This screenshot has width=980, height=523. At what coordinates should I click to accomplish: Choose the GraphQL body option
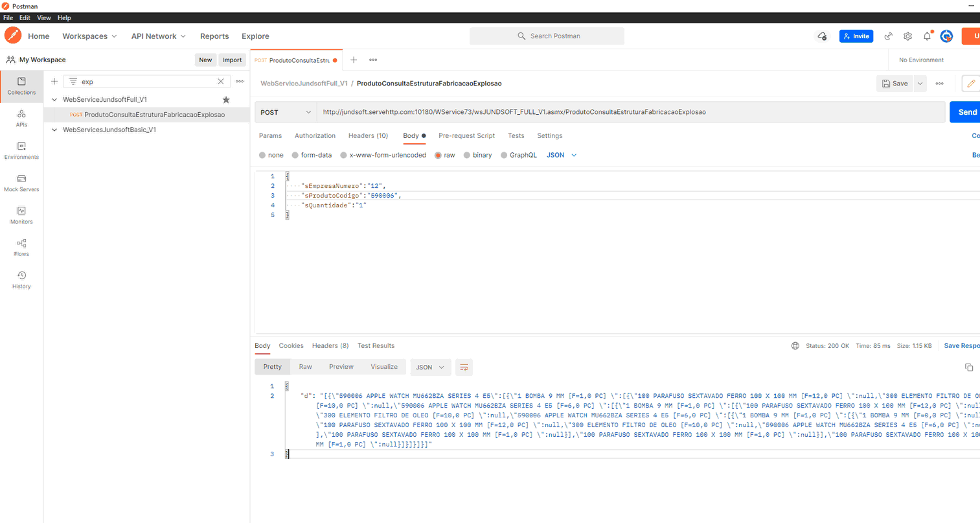tap(504, 156)
